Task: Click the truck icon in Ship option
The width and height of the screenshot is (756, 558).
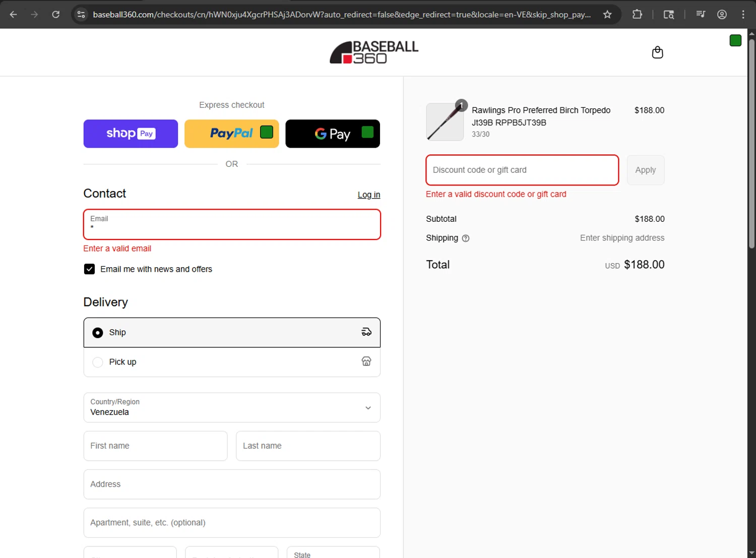Action: [366, 332]
